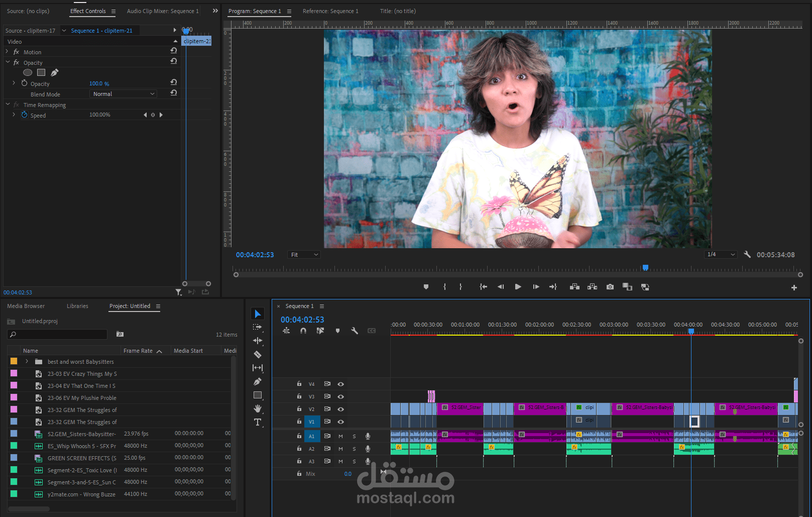Screen dimensions: 812x517
Task: Open Program monitor wrench settings
Action: [x=747, y=255]
